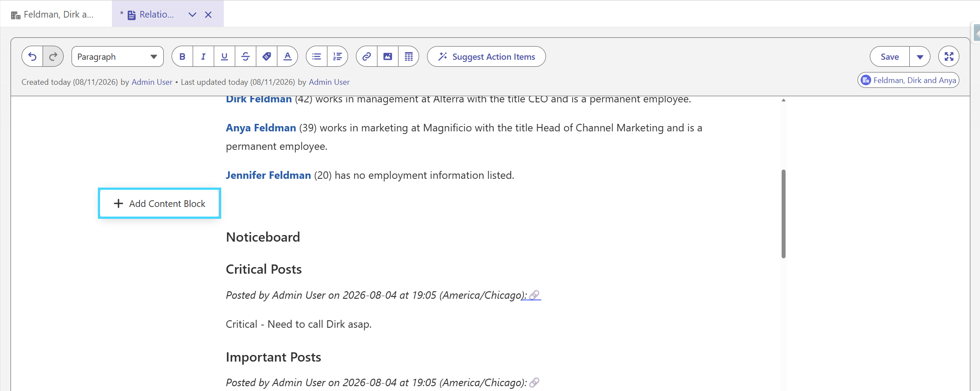The width and height of the screenshot is (980, 391).
Task: Click the Noticeboard heading
Action: pos(263,237)
